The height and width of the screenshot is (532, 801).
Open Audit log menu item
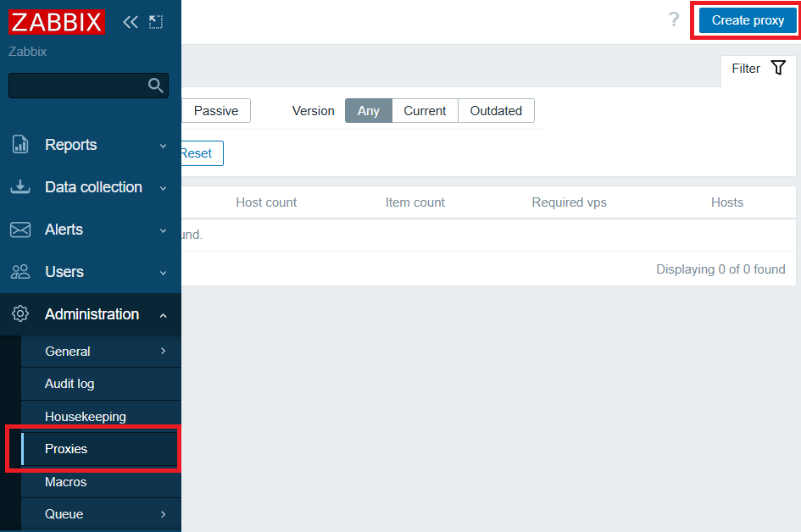pos(70,384)
